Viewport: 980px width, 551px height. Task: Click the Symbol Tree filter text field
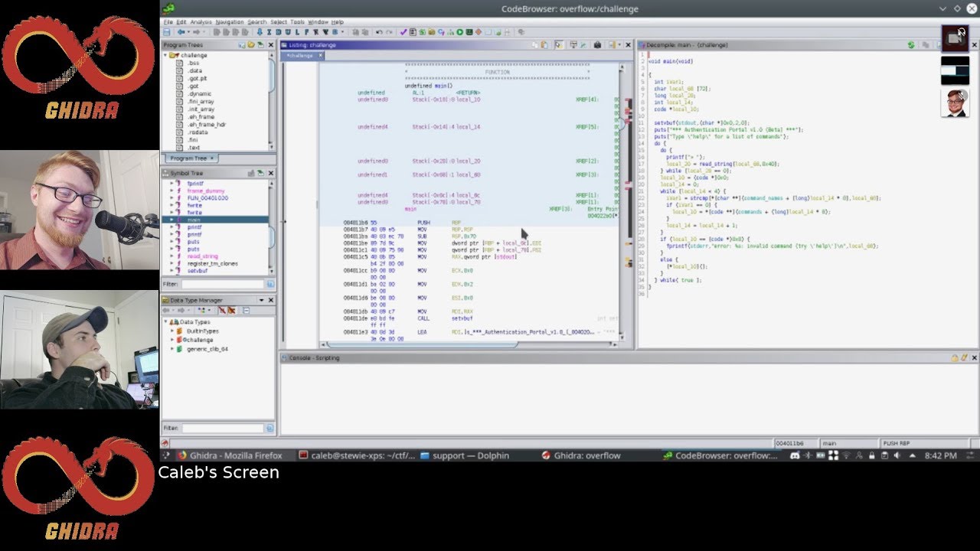223,284
